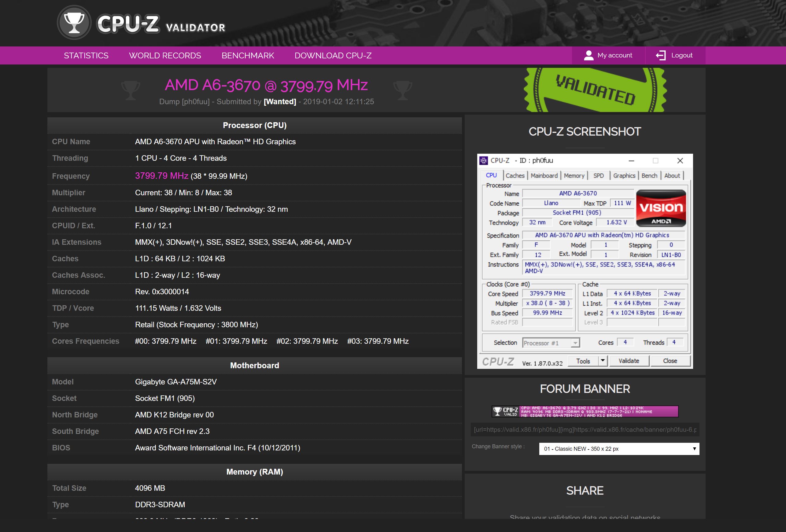Click the CPU Name value text
This screenshot has width=786, height=532.
tap(215, 141)
